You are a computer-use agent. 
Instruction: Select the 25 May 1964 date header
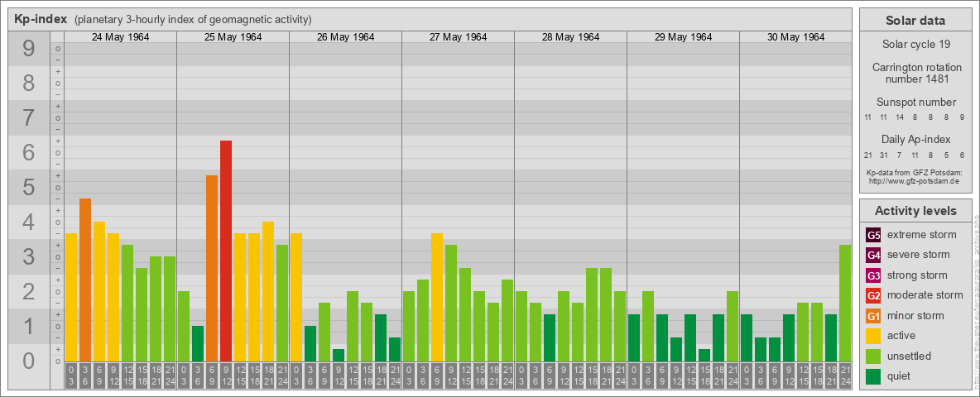pyautogui.click(x=233, y=37)
